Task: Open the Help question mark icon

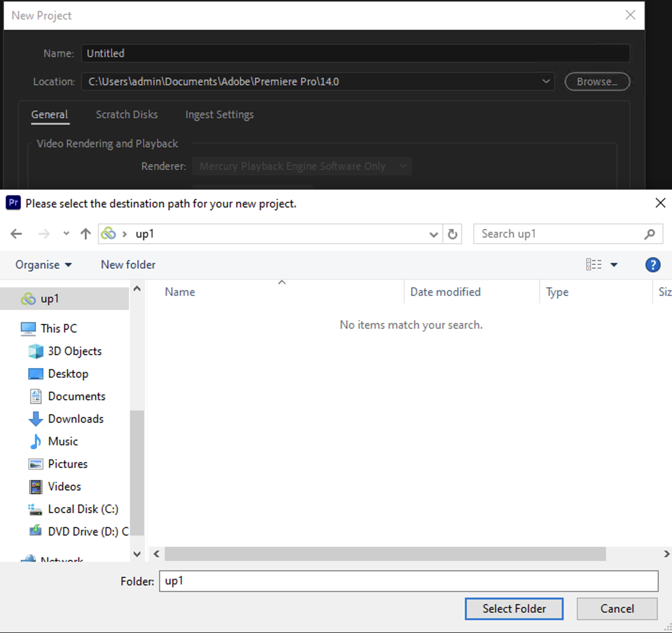Action: (653, 265)
